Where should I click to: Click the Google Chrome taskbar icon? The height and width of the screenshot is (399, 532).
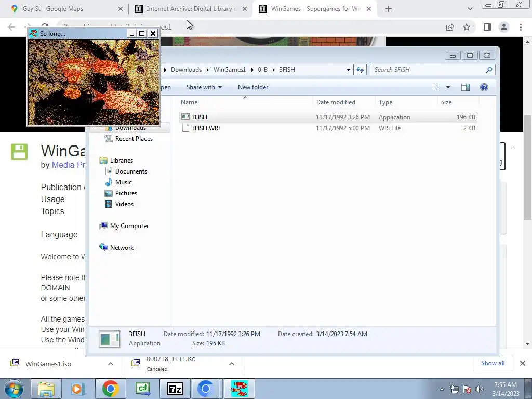point(110,389)
